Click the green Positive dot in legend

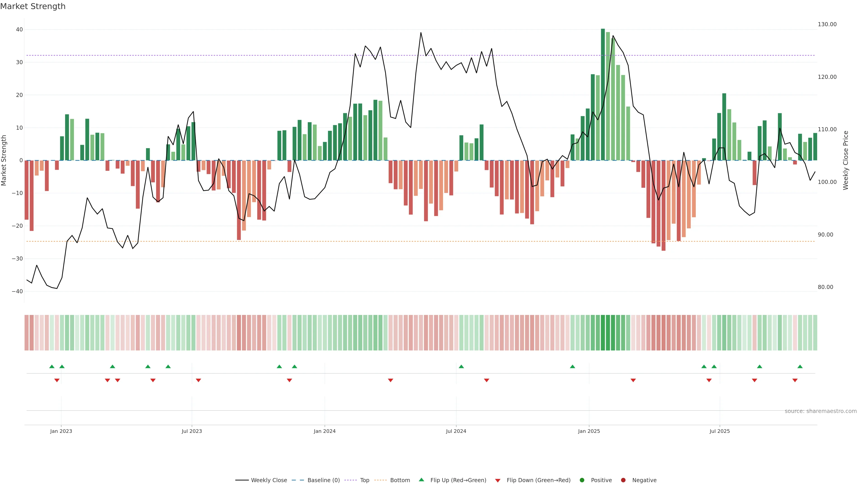[x=582, y=480]
